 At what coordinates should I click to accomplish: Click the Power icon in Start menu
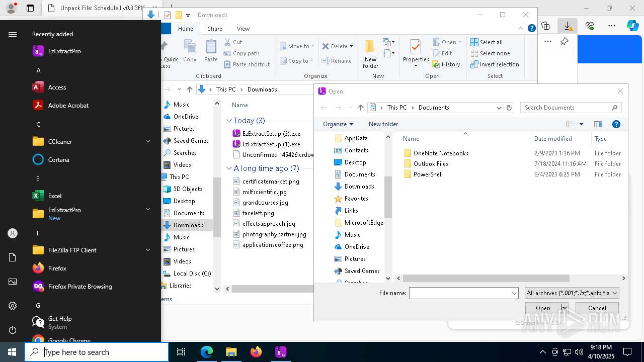(x=13, y=330)
